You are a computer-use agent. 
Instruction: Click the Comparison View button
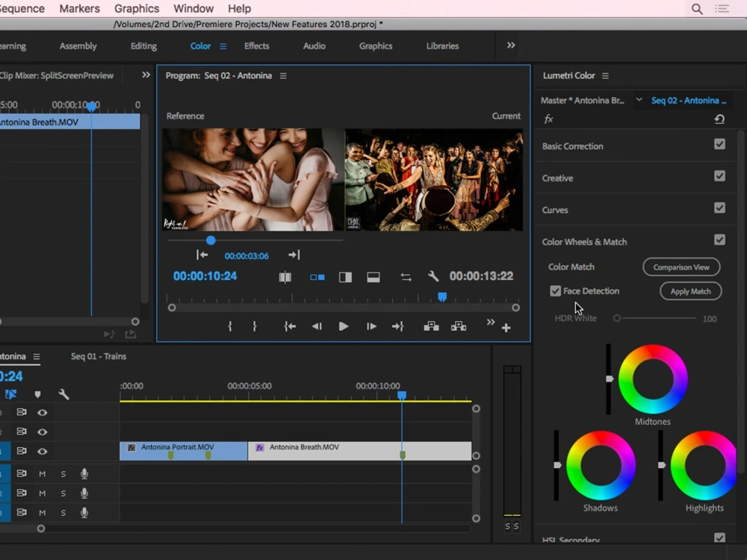[x=681, y=267]
